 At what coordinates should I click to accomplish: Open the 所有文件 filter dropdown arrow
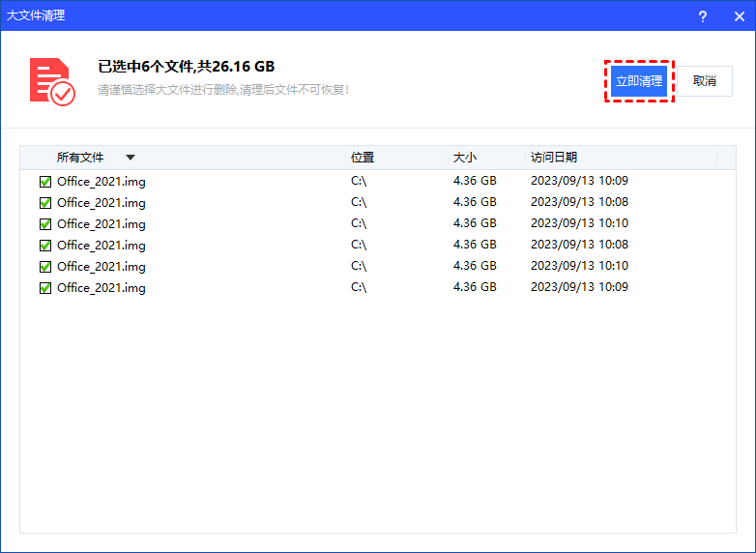tap(130, 158)
